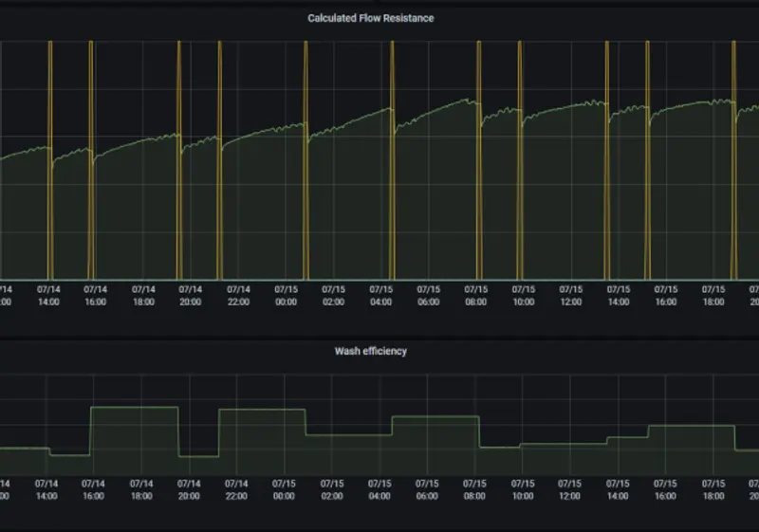The height and width of the screenshot is (532, 759).
Task: Click the 07/14 20:00 label in Wash efficiency panel
Action: point(189,489)
